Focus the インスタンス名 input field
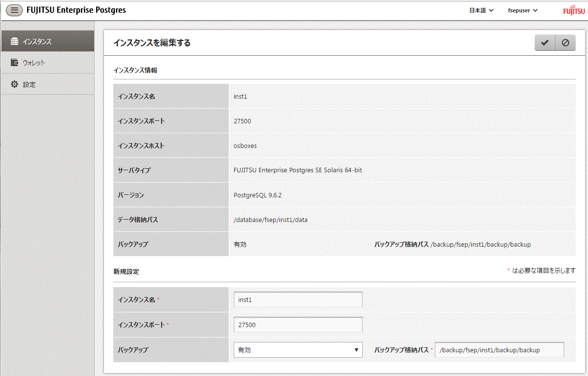Image resolution: width=588 pixels, height=376 pixels. (298, 300)
